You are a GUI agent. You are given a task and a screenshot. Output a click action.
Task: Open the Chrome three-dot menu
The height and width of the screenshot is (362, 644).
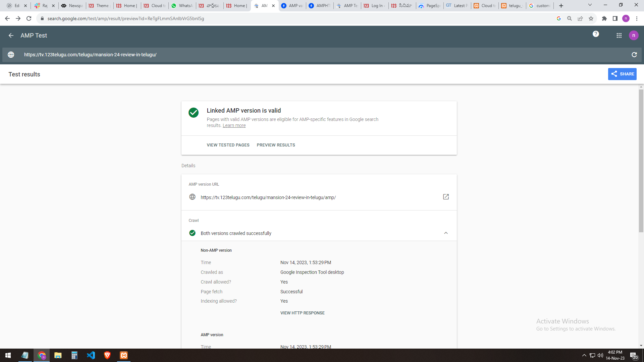(x=637, y=18)
